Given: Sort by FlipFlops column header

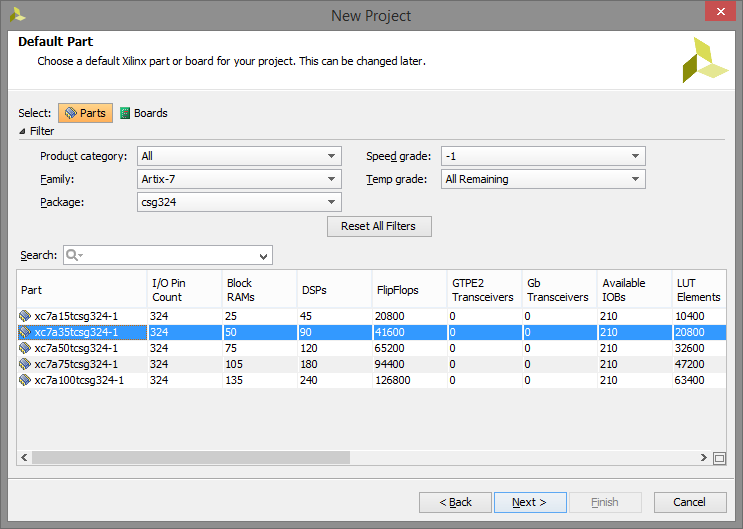Looking at the screenshot, I should [409, 290].
